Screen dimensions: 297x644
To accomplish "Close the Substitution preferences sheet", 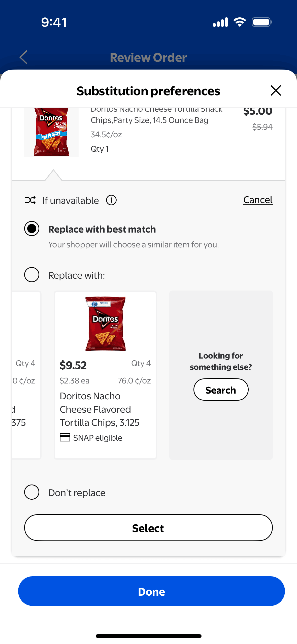I will (276, 90).
